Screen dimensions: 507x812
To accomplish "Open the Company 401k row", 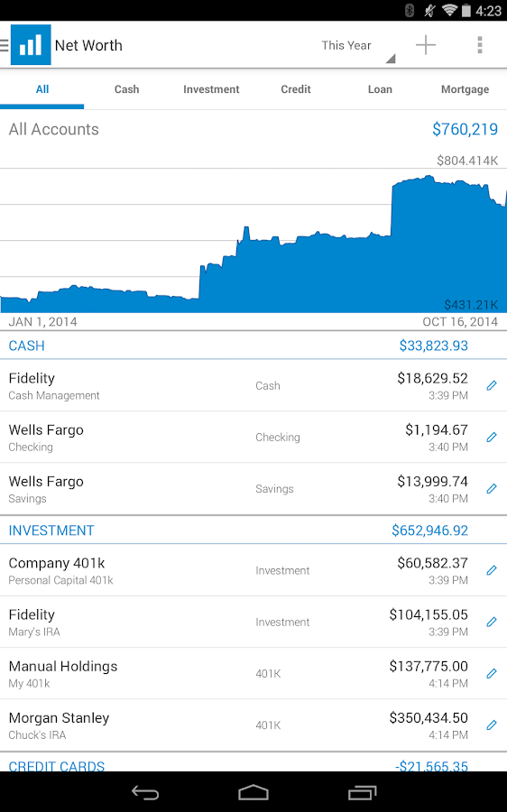I will coord(253,570).
